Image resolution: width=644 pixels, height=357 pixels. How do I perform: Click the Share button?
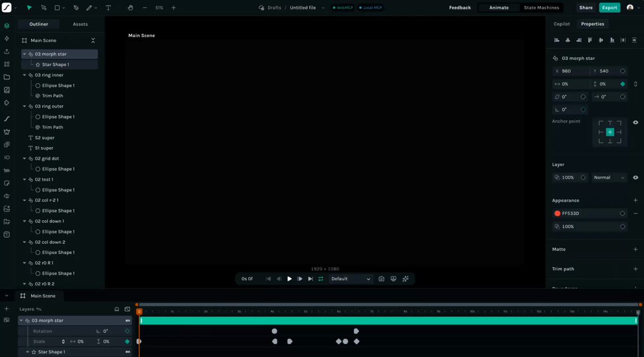point(585,8)
